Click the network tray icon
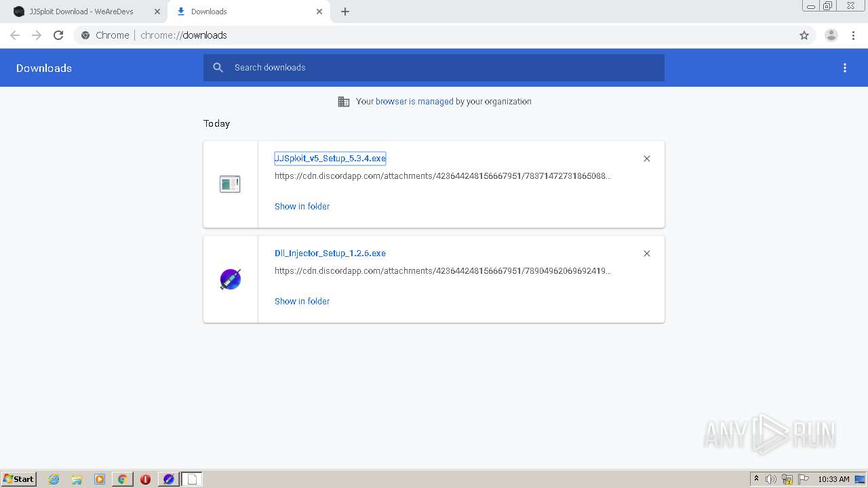The image size is (868, 488). [787, 479]
